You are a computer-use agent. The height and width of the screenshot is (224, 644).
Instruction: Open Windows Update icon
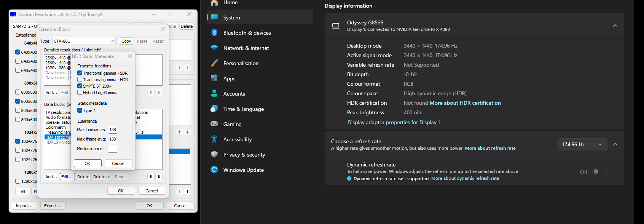tap(214, 170)
